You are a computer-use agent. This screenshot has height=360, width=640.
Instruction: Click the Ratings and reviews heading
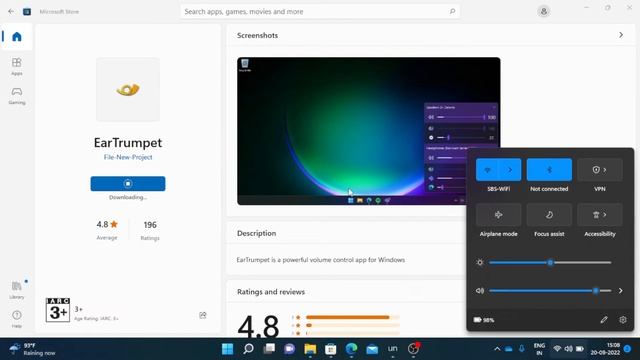point(271,292)
